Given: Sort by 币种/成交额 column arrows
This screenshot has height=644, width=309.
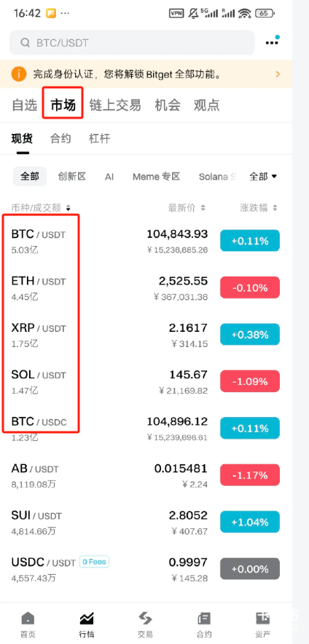Looking at the screenshot, I should [x=69, y=208].
